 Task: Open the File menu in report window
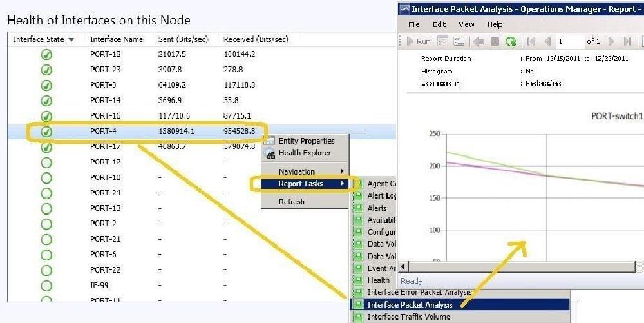413,24
